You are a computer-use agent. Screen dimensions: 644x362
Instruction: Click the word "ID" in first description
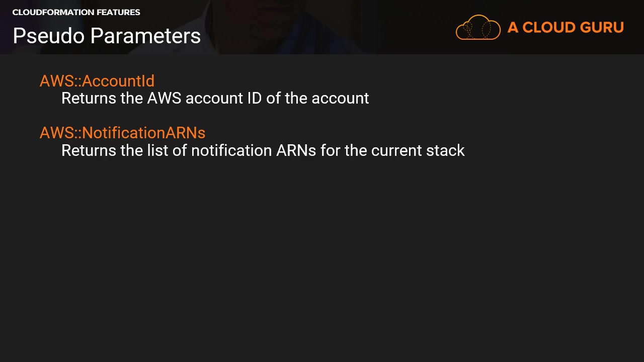pos(254,98)
